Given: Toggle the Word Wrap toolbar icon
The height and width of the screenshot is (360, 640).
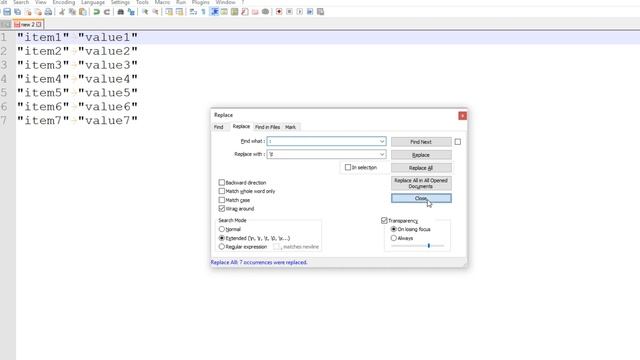Looking at the screenshot, I should coord(193,12).
